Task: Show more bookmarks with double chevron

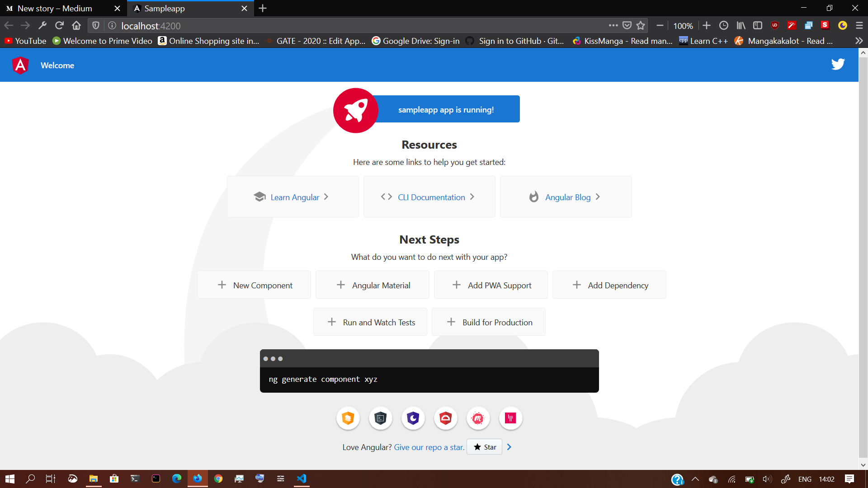Action: [x=859, y=41]
